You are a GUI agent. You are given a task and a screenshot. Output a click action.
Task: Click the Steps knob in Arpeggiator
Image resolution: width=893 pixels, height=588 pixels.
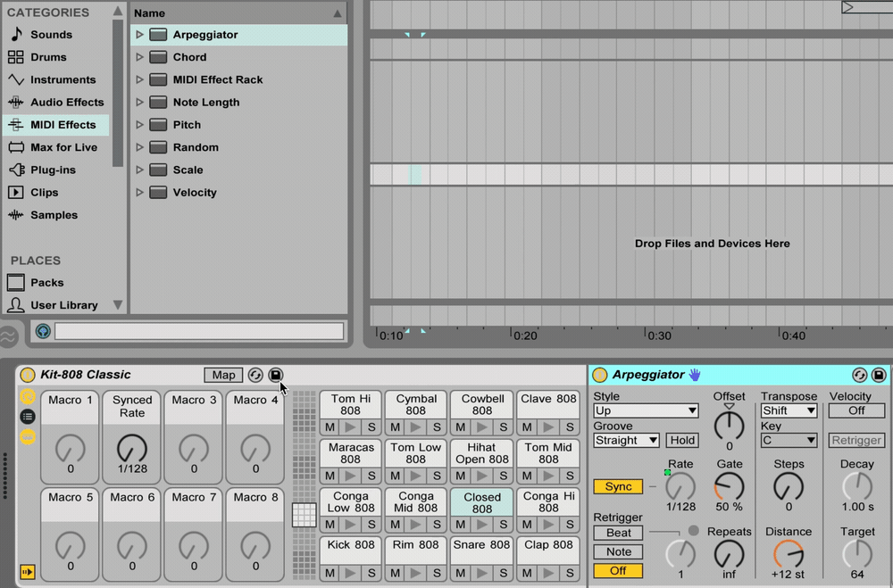click(789, 486)
